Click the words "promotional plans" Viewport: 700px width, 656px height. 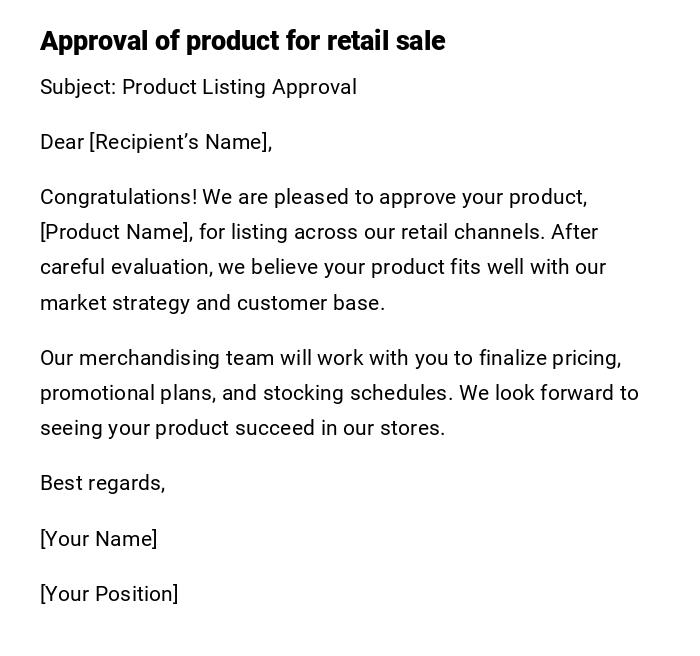[x=124, y=393]
